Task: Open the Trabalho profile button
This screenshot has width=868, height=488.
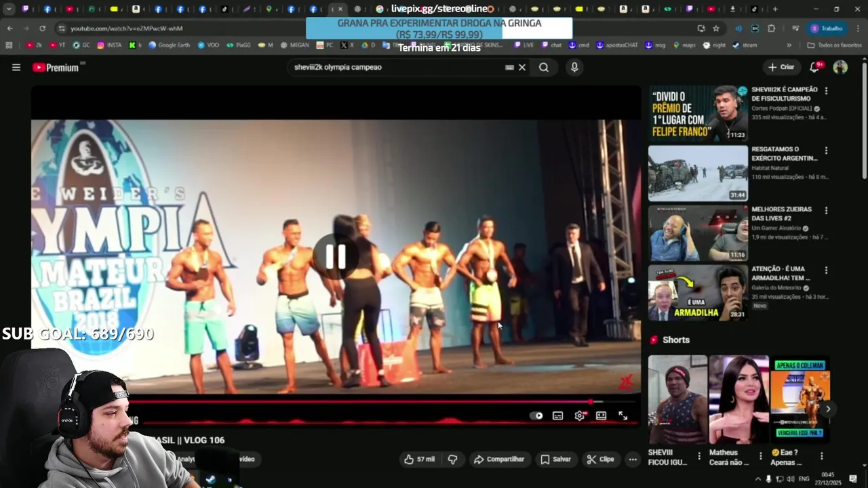Action: pos(827,28)
